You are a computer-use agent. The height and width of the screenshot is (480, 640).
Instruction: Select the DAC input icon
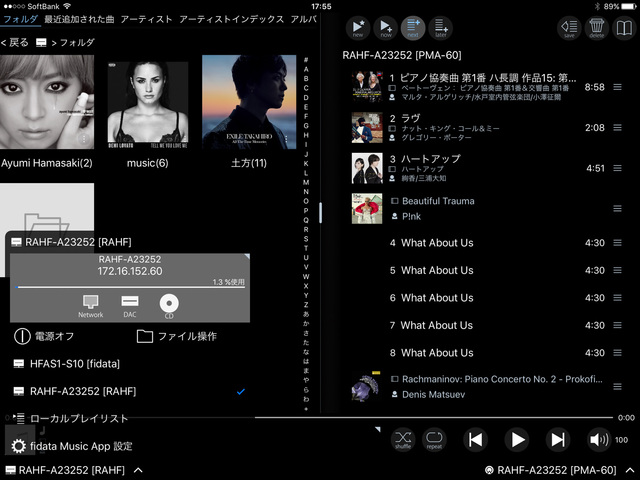coord(130,306)
